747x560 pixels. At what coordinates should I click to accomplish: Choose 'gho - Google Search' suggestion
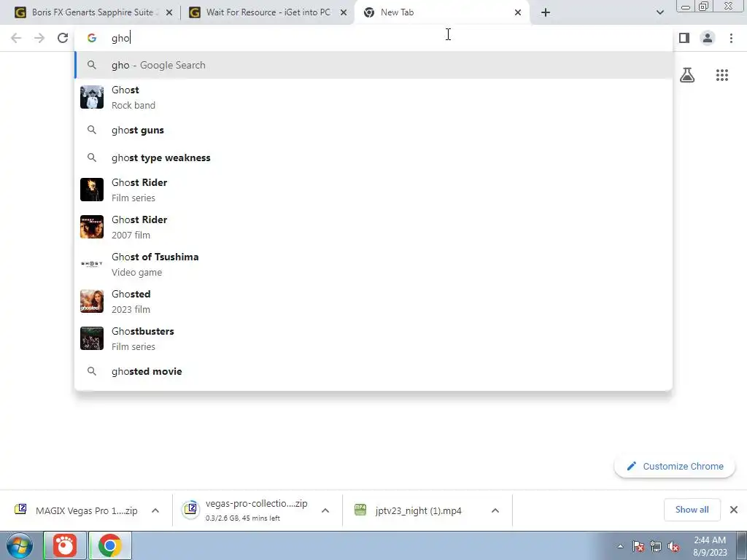[x=373, y=65]
